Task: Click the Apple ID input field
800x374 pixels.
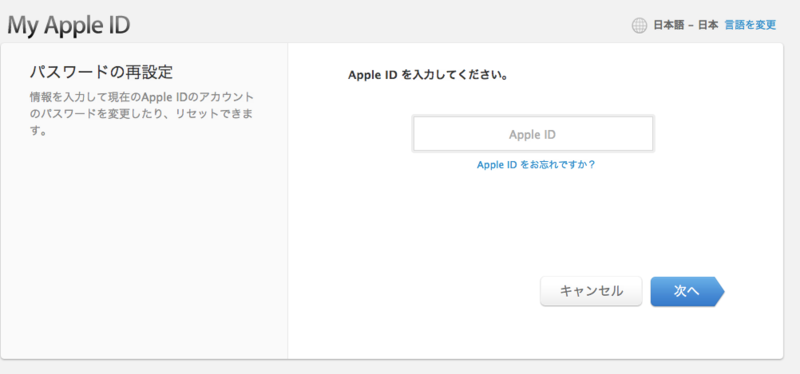Action: pos(533,134)
